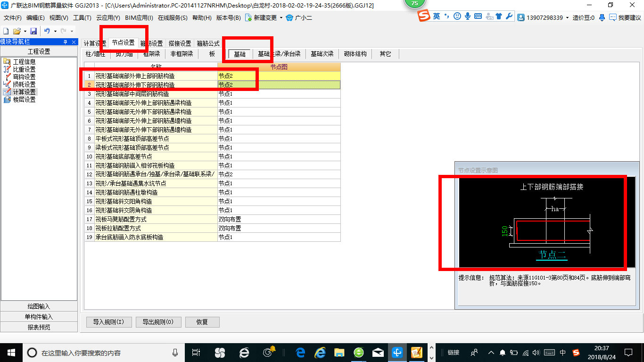Click taskbar search input box
Viewport: 644px width, 362px height.
[104, 353]
